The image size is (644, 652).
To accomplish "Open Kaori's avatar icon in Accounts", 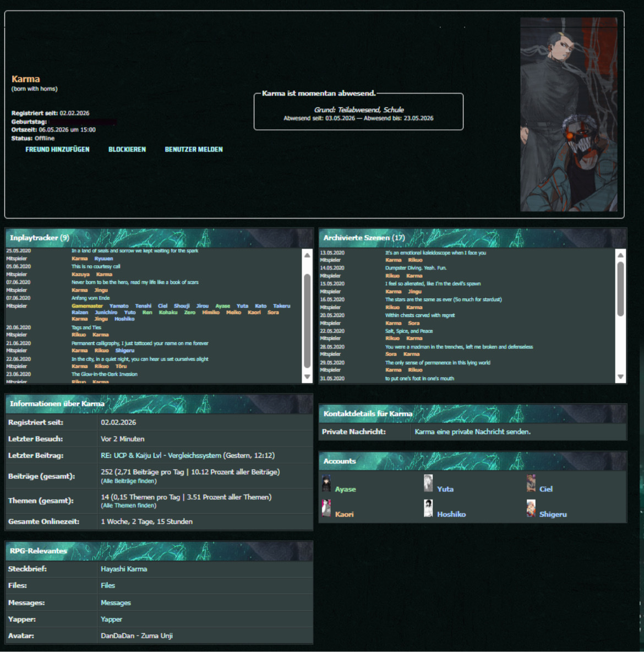I will point(326,508).
